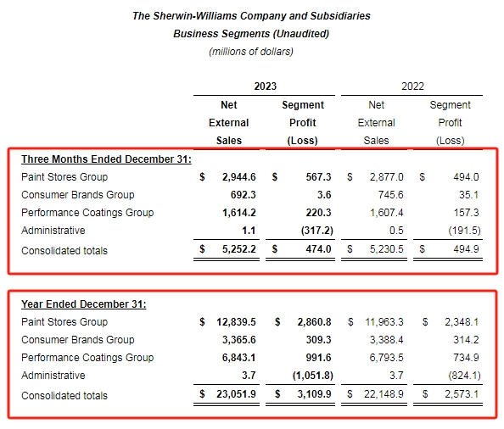The width and height of the screenshot is (504, 429).
Task: Click value 0.5
Action: [396, 231]
